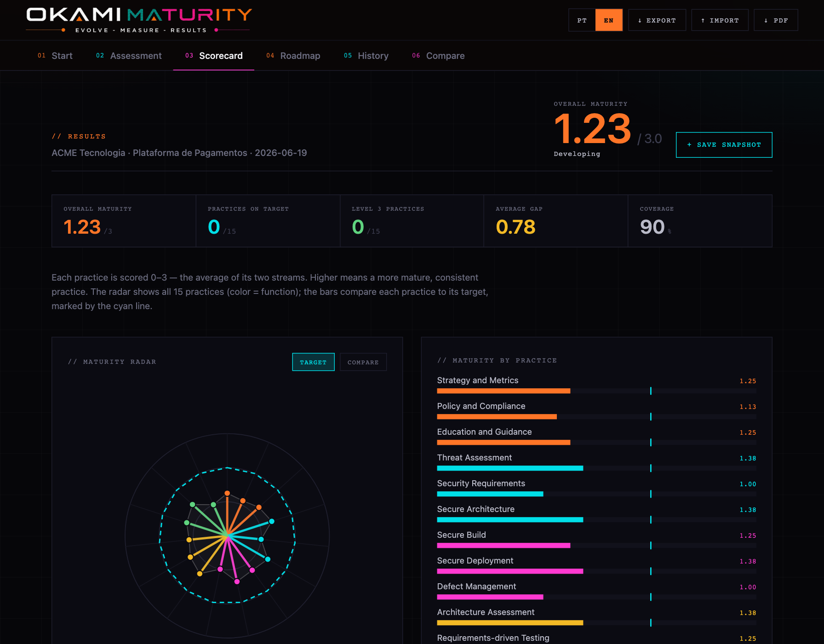Viewport: 824px width, 644px height.
Task: Click the Defect Management label
Action: point(476,586)
